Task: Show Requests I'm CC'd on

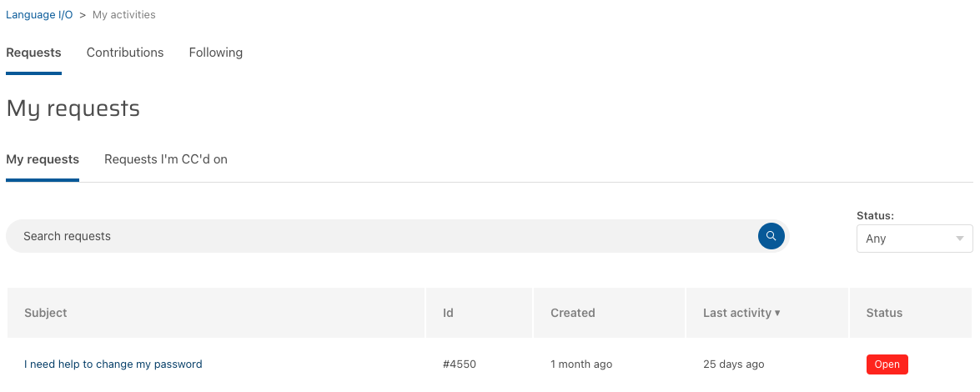Action: pyautogui.click(x=166, y=159)
